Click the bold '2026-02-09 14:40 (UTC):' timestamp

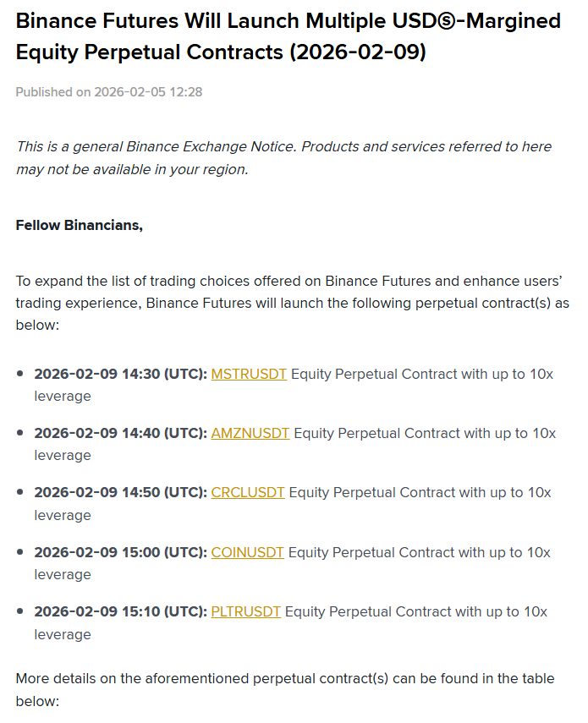click(x=121, y=433)
